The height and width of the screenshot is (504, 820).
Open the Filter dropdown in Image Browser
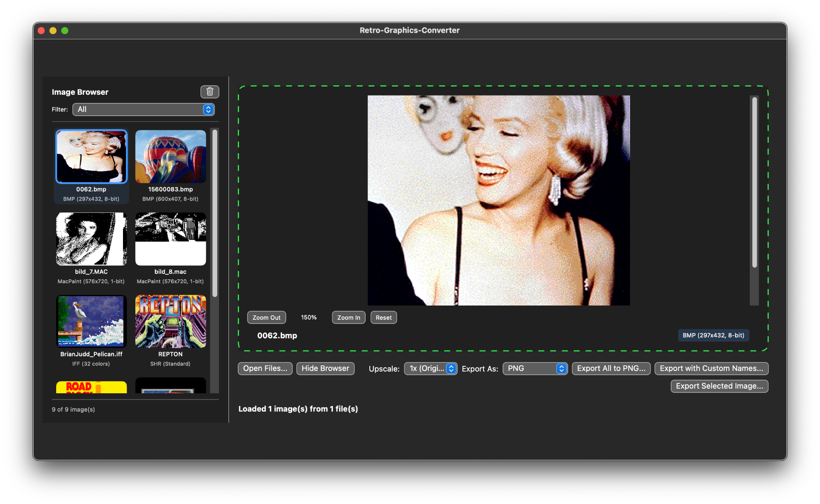click(143, 109)
